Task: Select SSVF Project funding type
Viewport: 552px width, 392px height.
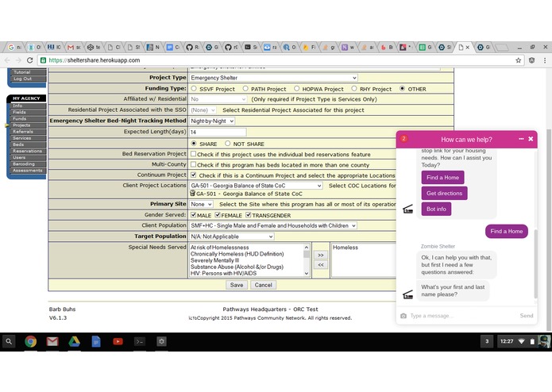Action: (194, 89)
